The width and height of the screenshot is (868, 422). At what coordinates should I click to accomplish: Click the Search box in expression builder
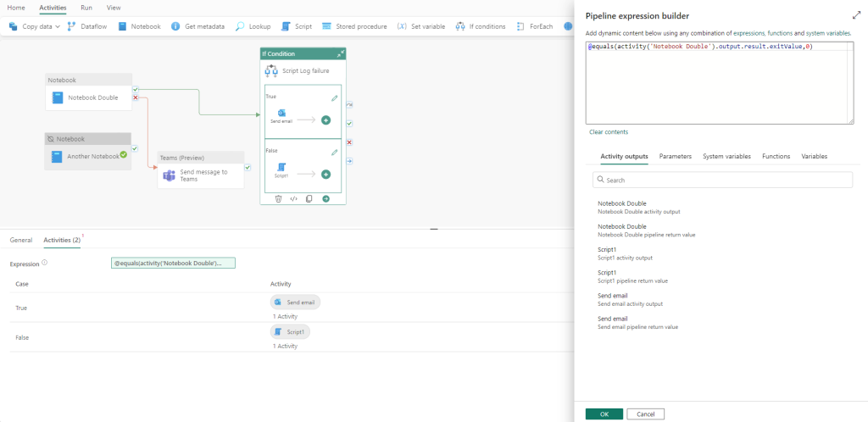722,180
